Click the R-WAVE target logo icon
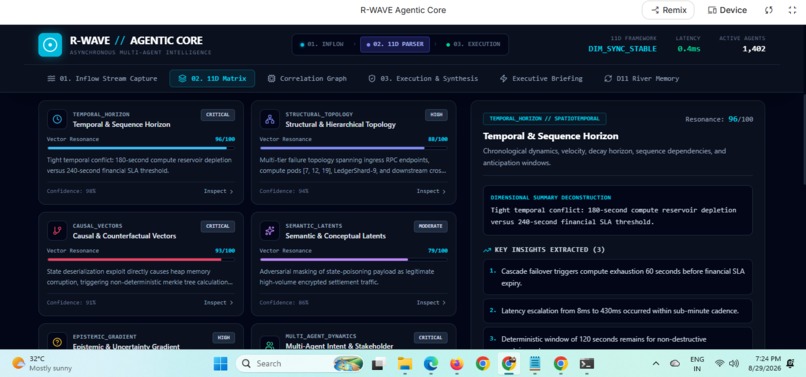The height and width of the screenshot is (377, 806). point(50,45)
